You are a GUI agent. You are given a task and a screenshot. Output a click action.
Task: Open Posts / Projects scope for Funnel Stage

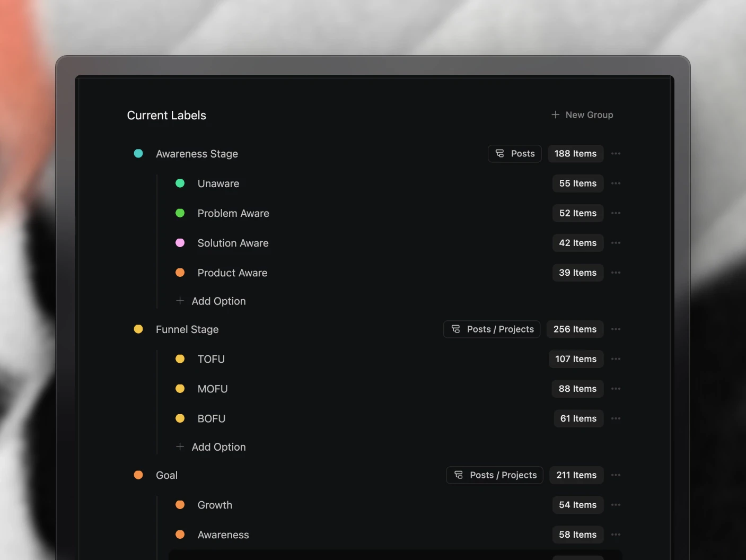pos(492,329)
